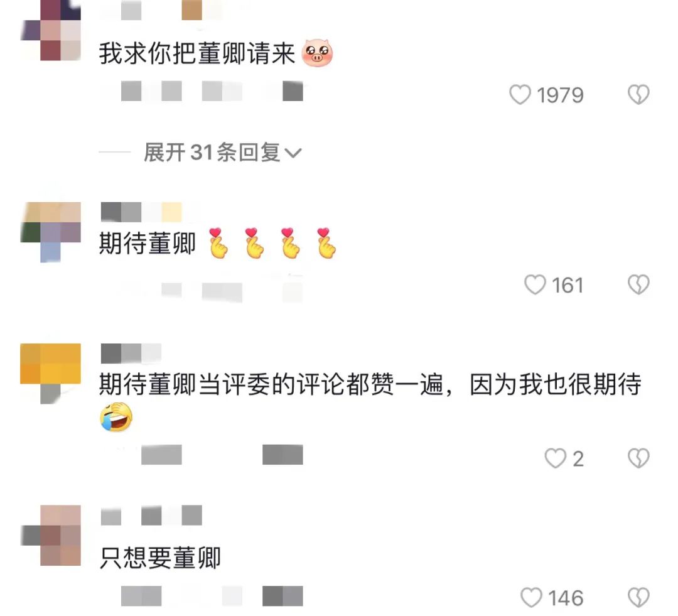Tap the comment text 只想要董卿
Viewport: 678px width, 616px height.
coord(160,558)
